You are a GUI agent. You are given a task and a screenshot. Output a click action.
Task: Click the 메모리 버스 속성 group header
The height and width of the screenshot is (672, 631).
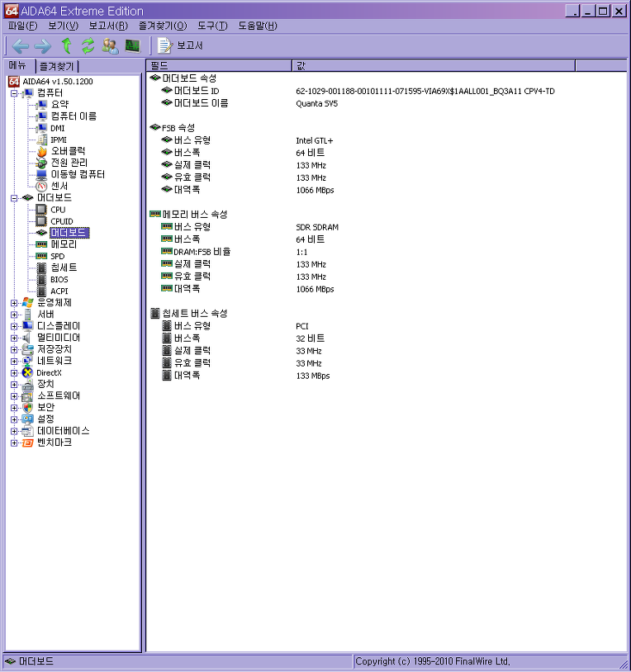coord(189,215)
